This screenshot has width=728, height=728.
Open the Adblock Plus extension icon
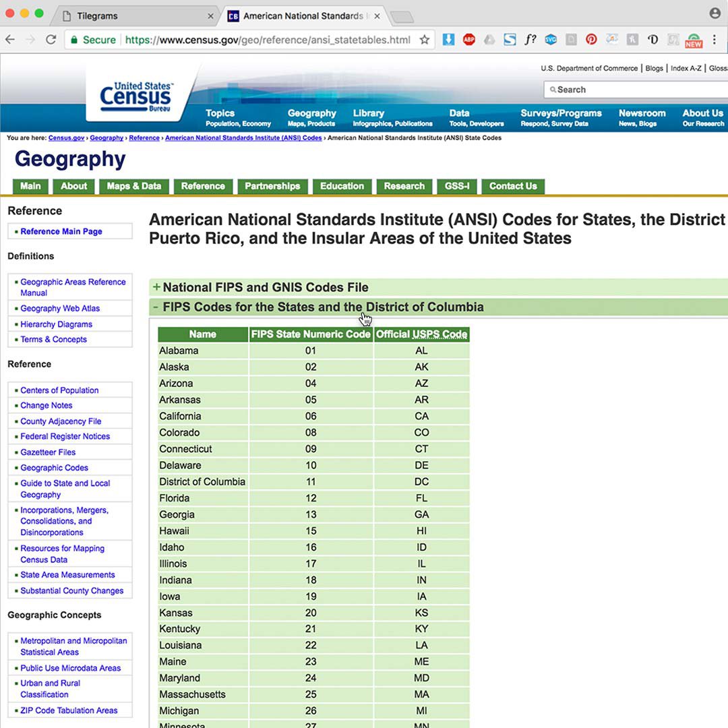coord(469,40)
